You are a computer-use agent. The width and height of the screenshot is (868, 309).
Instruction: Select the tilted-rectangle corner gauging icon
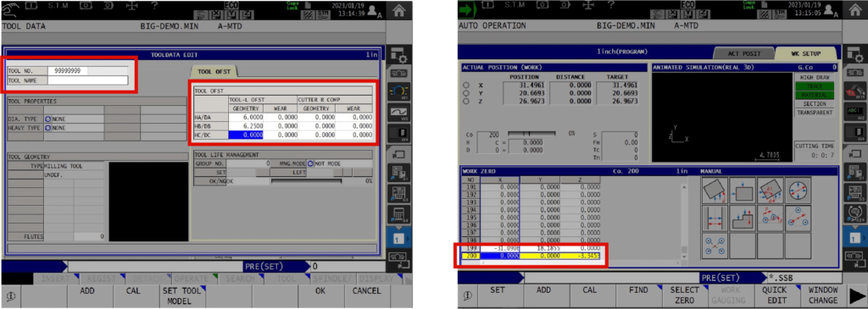point(715,190)
